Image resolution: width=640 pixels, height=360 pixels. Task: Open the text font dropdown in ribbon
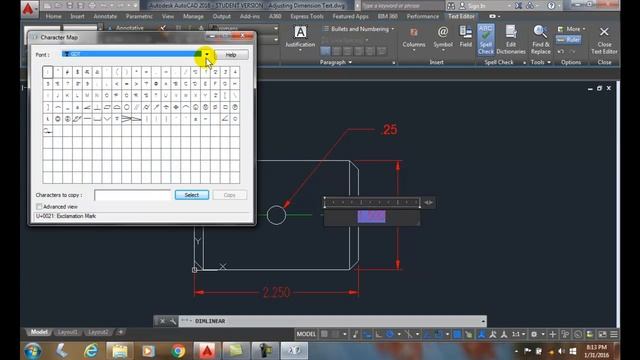(x=276, y=28)
